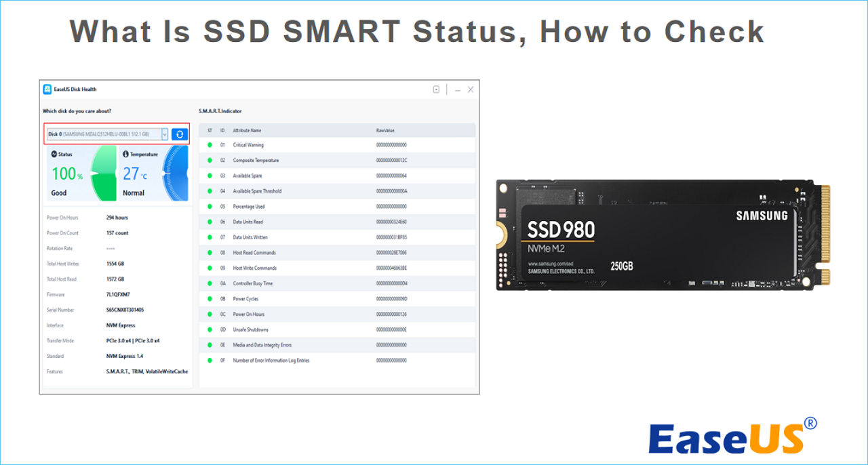The width and height of the screenshot is (868, 465).
Task: Click the green indicator beside Composite Temperature
Action: (209, 160)
